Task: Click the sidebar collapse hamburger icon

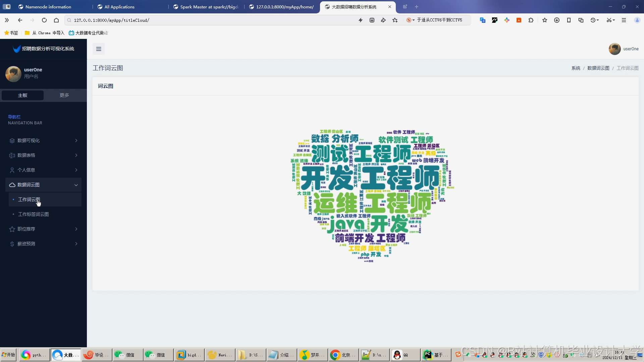Action: [x=98, y=49]
